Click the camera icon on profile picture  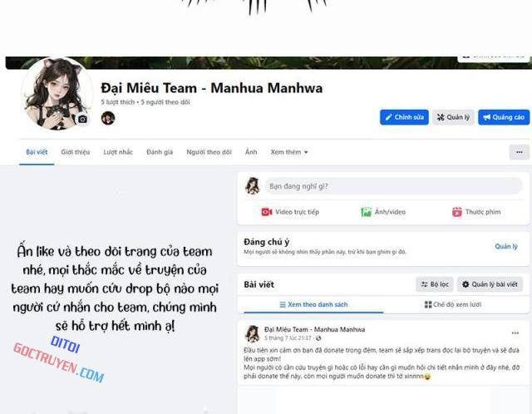82,120
